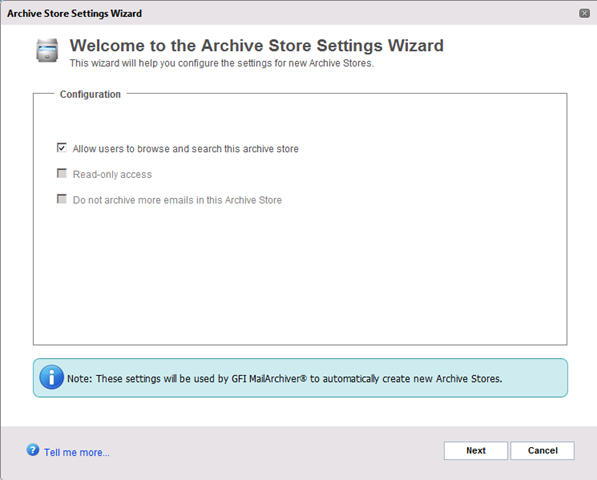
Task: Tick the Read-only access checkbox
Action: tap(62, 173)
